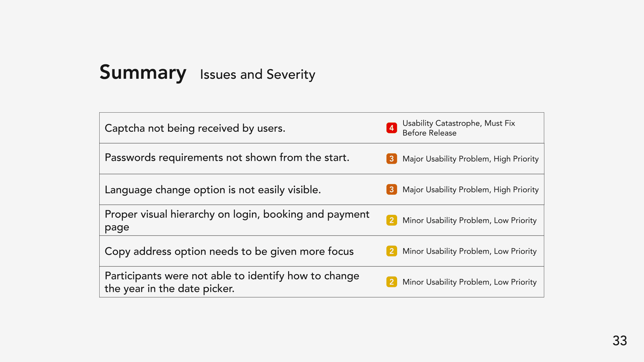Click text 'Captcha not being received by users.'

click(195, 128)
